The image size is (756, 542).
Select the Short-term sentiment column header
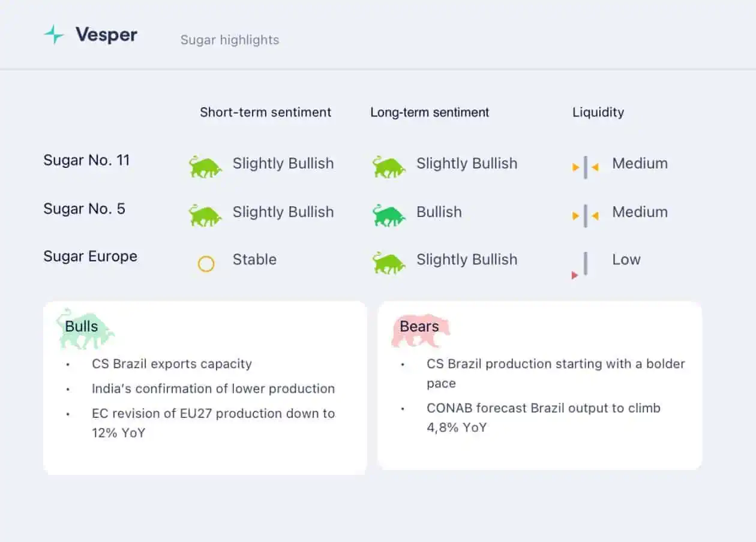coord(266,112)
